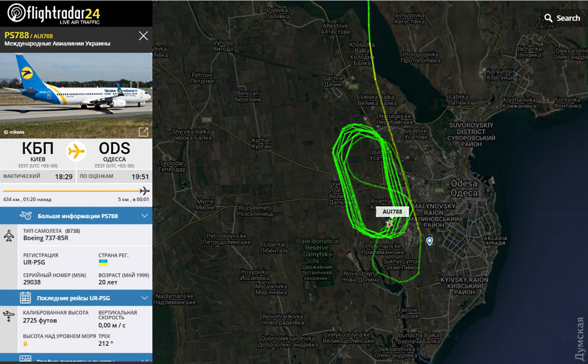Click the lock icon under altitude above sea level
The height and width of the screenshot is (364, 588).
point(25,343)
